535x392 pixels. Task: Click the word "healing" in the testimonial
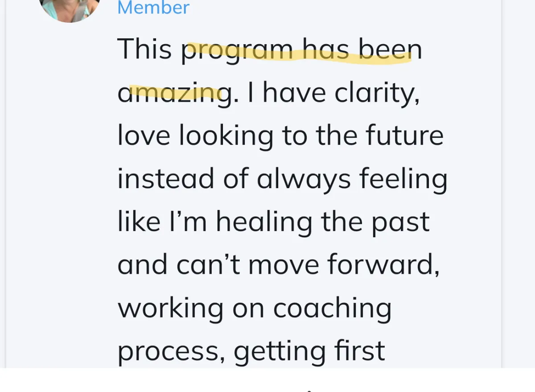pos(264,222)
